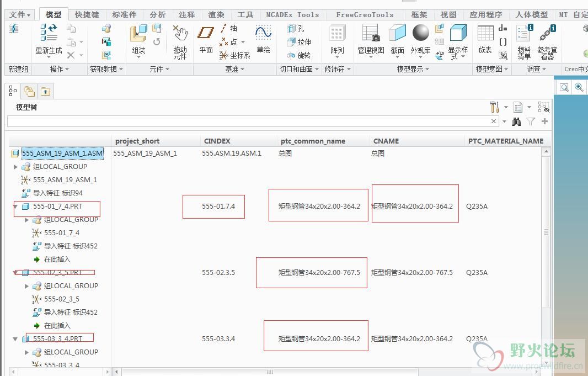
Task: Click the 555-02.3.5 CINDEX cell
Action: [218, 272]
